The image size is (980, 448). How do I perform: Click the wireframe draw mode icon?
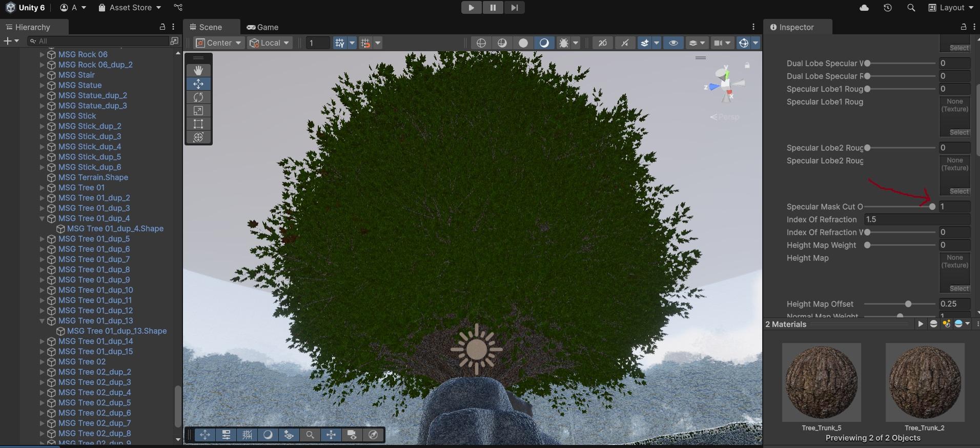pos(481,43)
